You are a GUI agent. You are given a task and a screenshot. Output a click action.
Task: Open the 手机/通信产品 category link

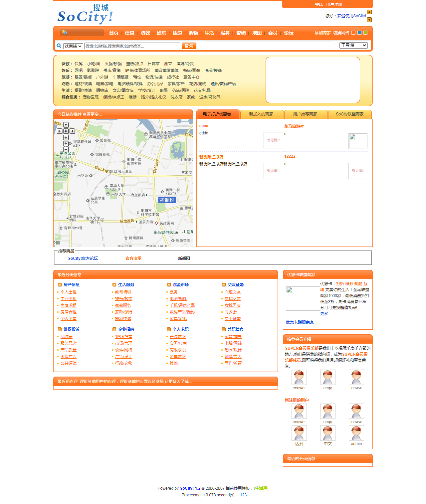click(x=182, y=305)
